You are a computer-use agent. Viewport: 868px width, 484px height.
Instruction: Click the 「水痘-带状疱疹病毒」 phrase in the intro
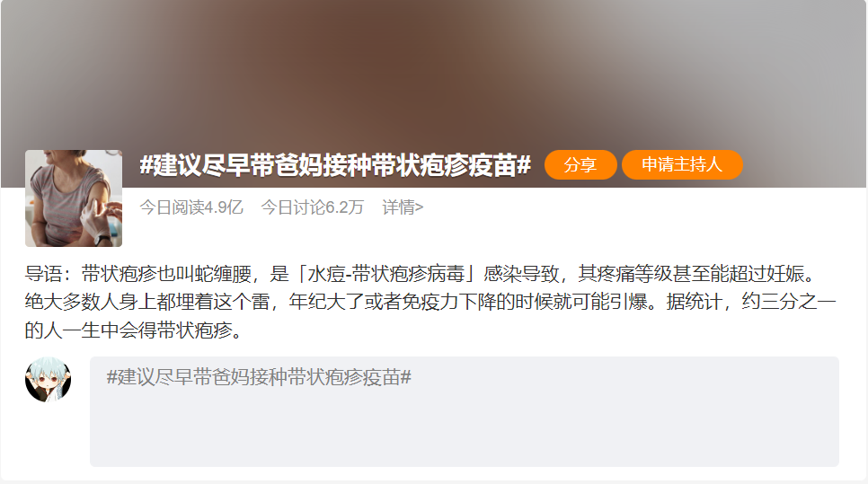click(x=387, y=274)
